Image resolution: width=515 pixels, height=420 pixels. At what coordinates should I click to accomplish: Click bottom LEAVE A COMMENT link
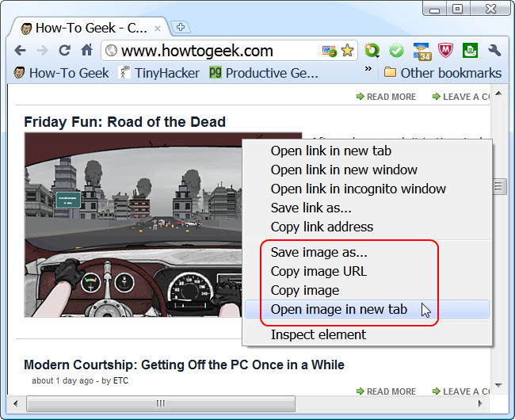point(461,391)
